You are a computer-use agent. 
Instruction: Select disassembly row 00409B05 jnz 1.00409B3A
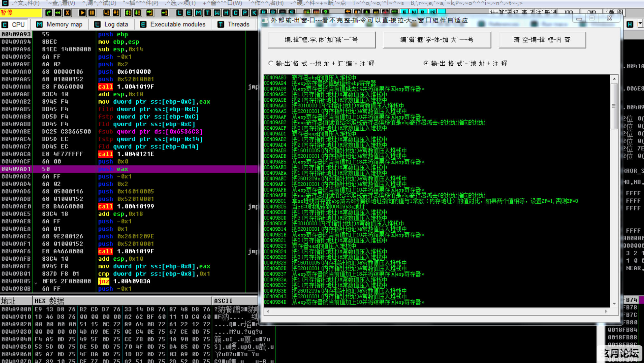129,281
